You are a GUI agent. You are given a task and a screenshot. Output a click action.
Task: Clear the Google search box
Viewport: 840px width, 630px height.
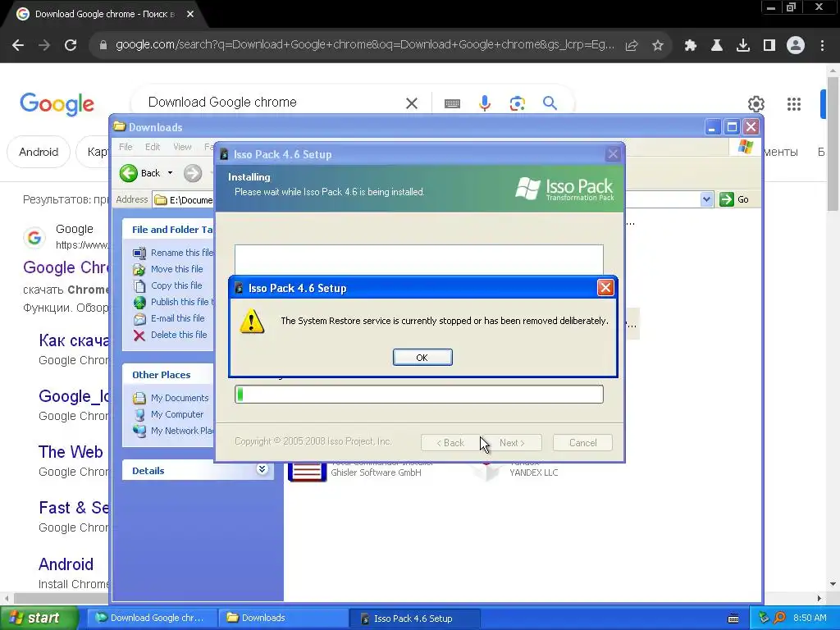click(x=412, y=103)
